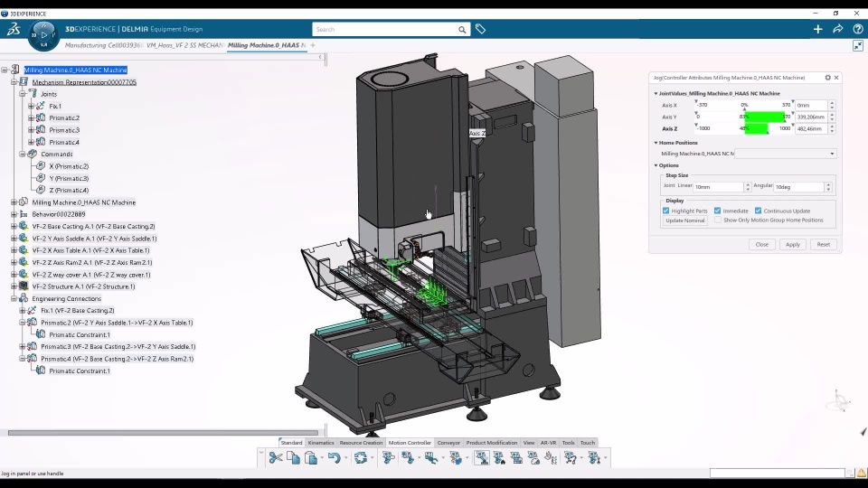Open the Conveyor toolbar tab
The image size is (868, 488).
click(x=448, y=443)
